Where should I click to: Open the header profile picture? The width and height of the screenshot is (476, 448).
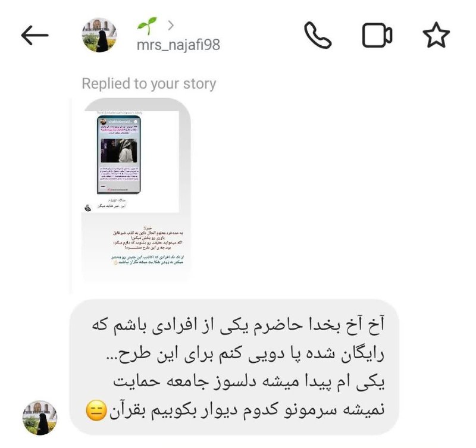point(99,35)
